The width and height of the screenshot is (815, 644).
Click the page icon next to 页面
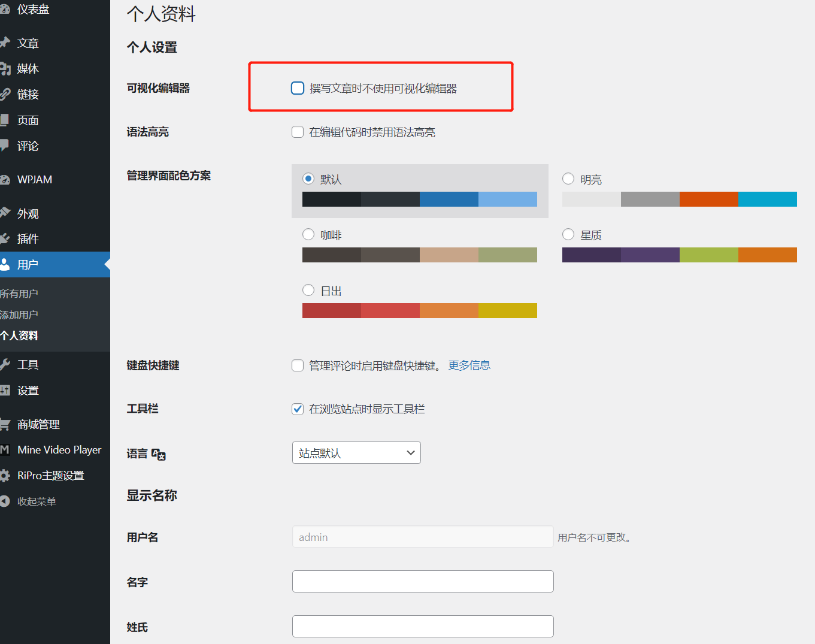(5, 120)
